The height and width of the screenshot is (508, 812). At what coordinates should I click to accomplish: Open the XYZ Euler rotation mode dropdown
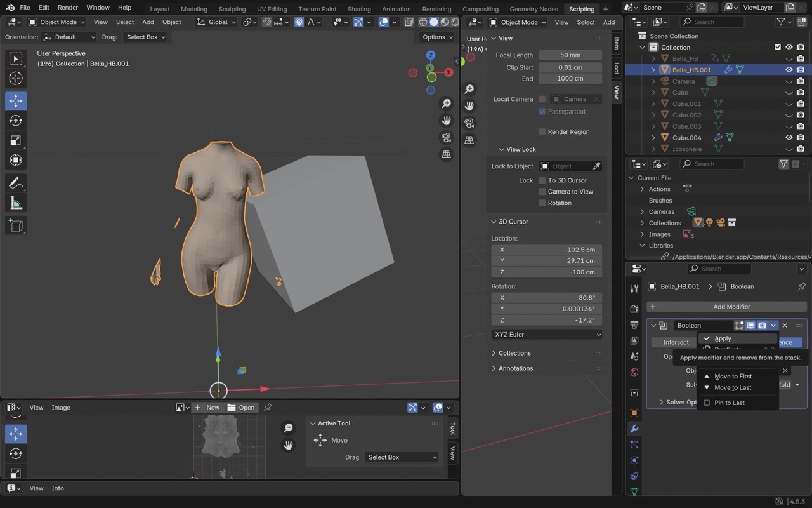tap(546, 335)
